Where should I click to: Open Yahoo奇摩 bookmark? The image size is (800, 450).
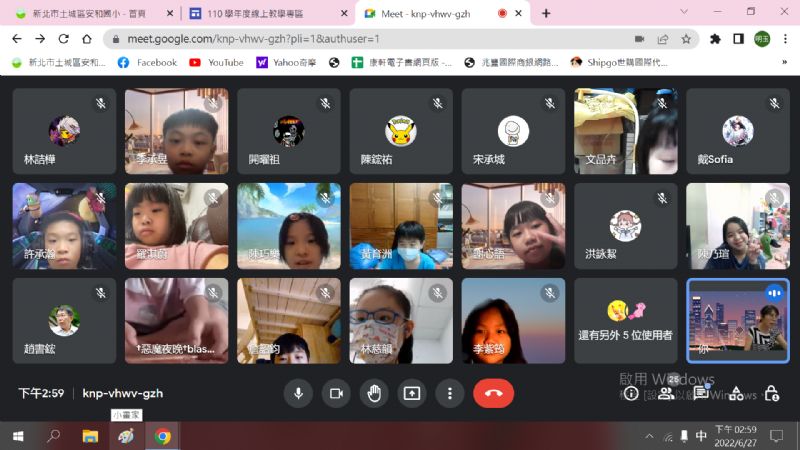286,62
